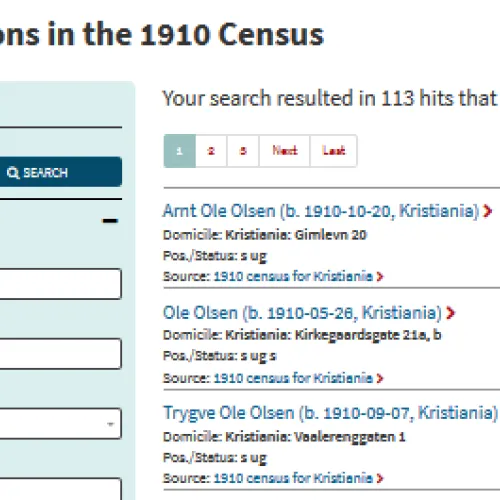Viewport: 500px width, 500px height.
Task: Click chevron after first census source link
Action: coord(380,277)
